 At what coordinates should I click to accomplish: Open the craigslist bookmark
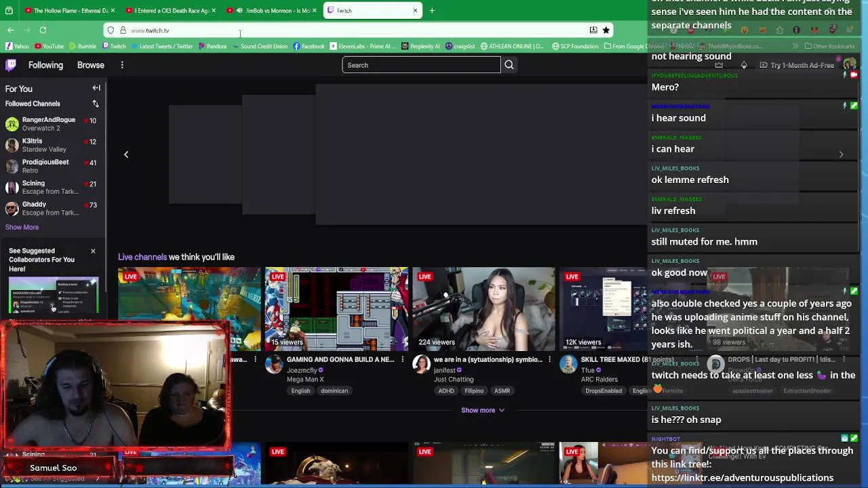[460, 46]
